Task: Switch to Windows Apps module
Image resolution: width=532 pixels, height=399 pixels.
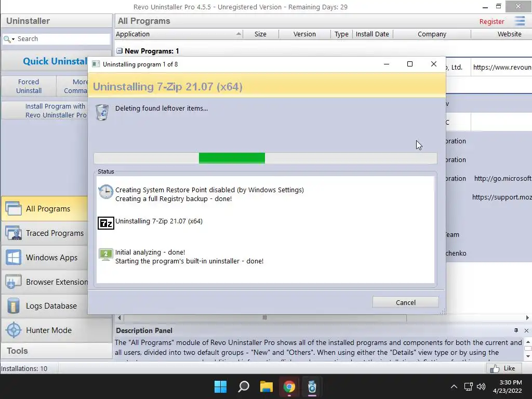Action: coord(45,258)
